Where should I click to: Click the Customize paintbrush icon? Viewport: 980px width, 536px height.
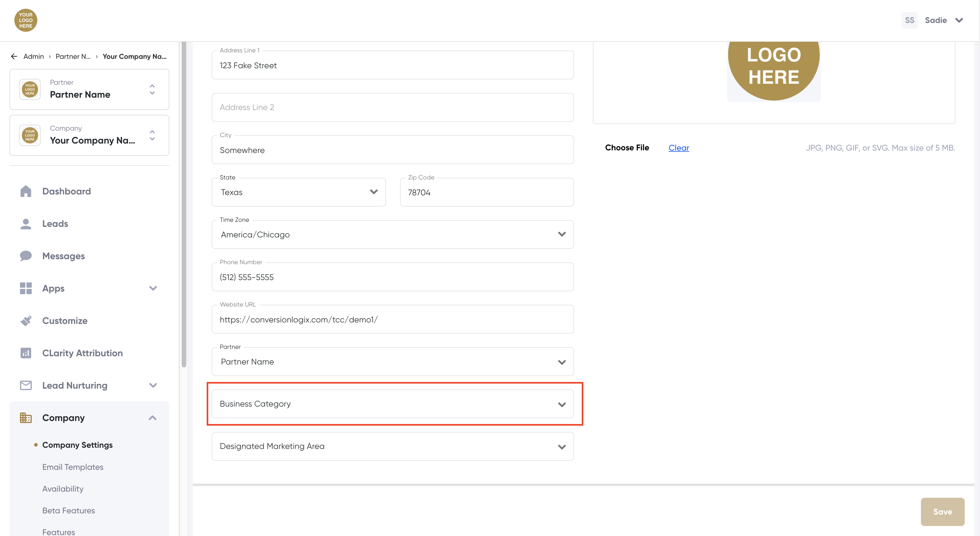tap(26, 321)
